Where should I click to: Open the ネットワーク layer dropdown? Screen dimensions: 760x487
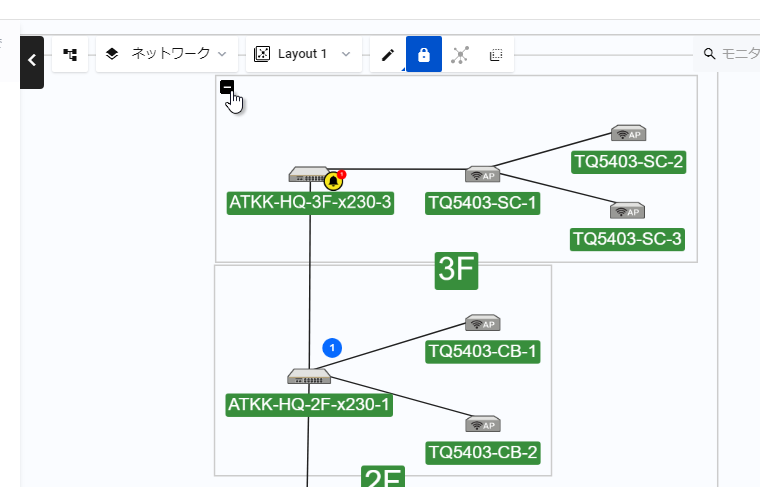[x=167, y=54]
